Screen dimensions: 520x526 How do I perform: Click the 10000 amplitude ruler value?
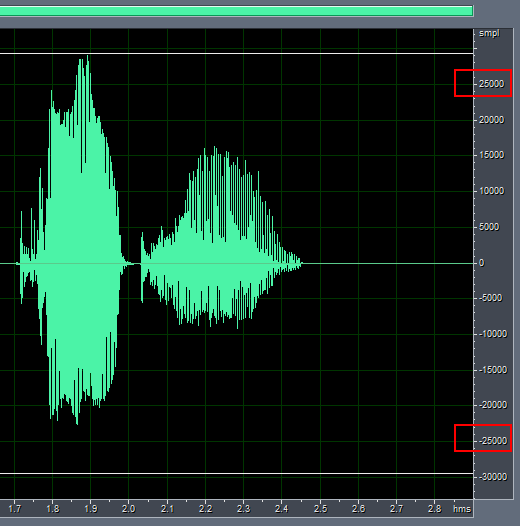tap(491, 191)
